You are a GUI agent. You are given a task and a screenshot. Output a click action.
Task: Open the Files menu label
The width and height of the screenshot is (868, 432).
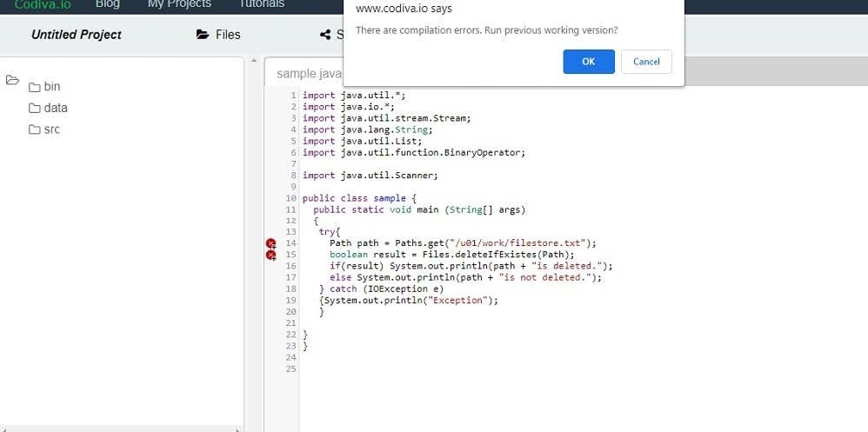(228, 35)
